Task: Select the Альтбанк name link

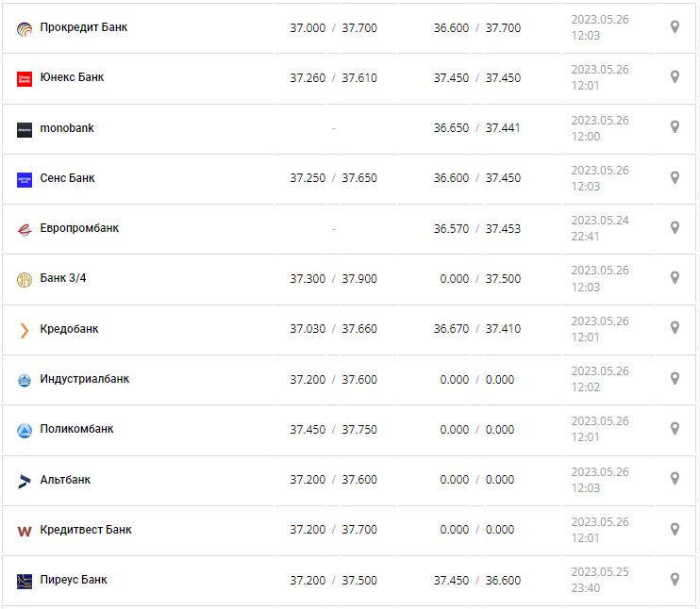Action: (x=65, y=480)
